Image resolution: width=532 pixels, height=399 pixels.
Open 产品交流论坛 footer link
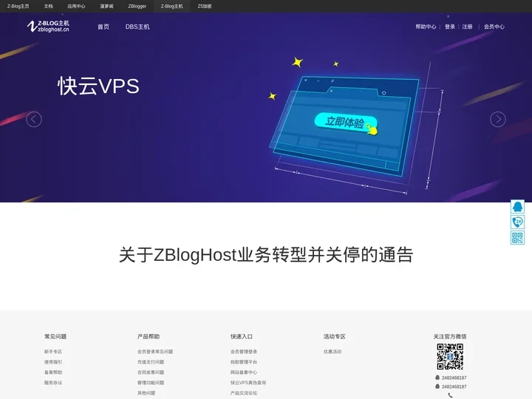(244, 393)
